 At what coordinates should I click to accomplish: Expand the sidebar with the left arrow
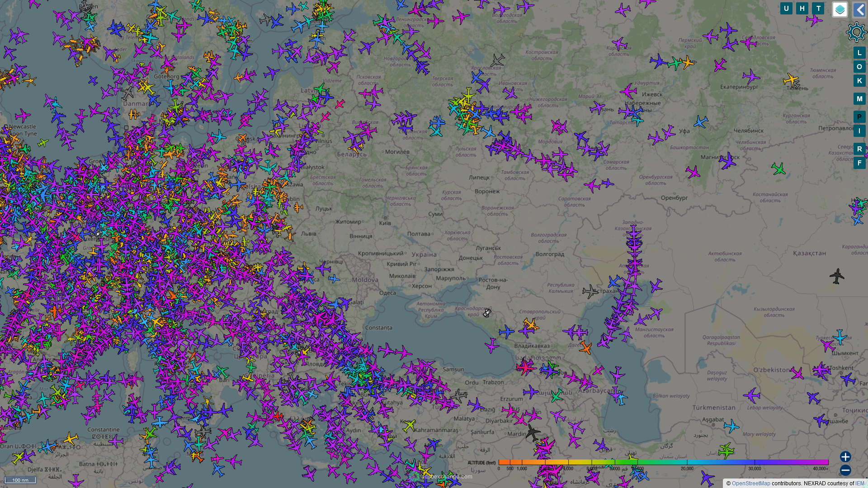(859, 9)
